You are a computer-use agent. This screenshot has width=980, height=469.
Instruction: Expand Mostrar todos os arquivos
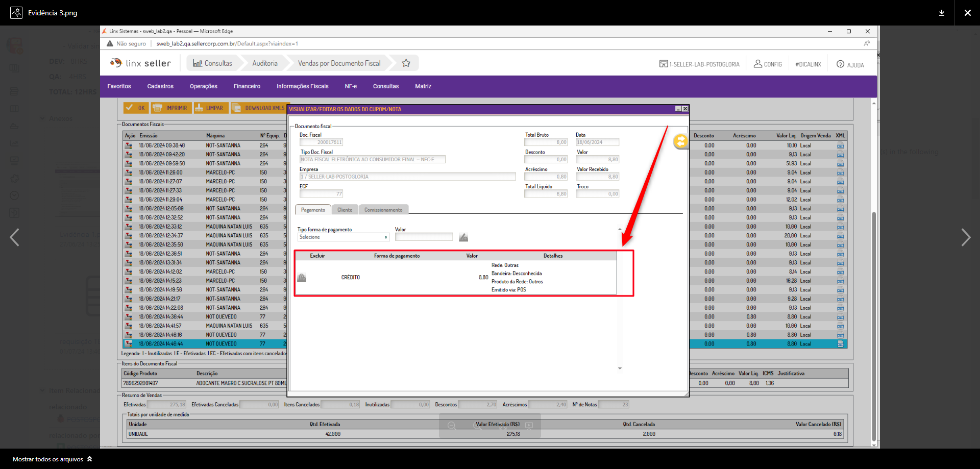pyautogui.click(x=53, y=459)
